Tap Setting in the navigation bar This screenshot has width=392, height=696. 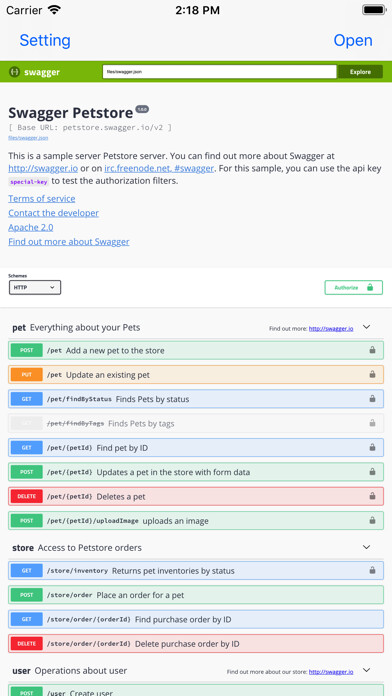tap(45, 40)
